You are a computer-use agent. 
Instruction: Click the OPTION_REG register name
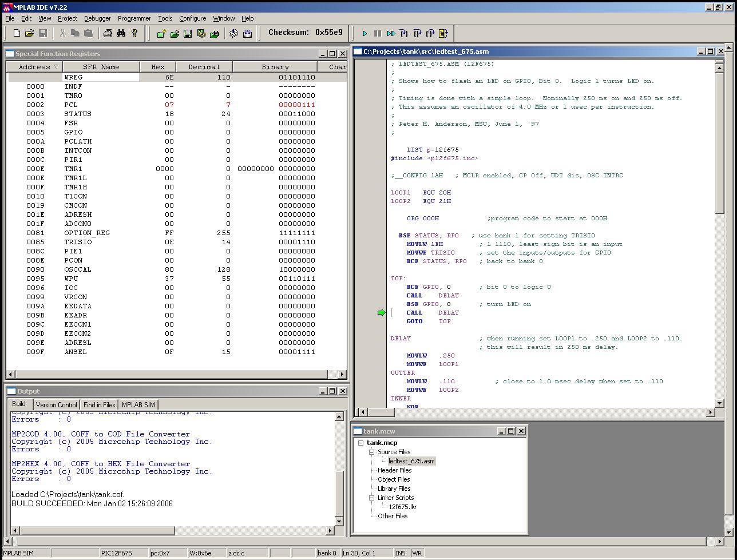click(x=87, y=233)
